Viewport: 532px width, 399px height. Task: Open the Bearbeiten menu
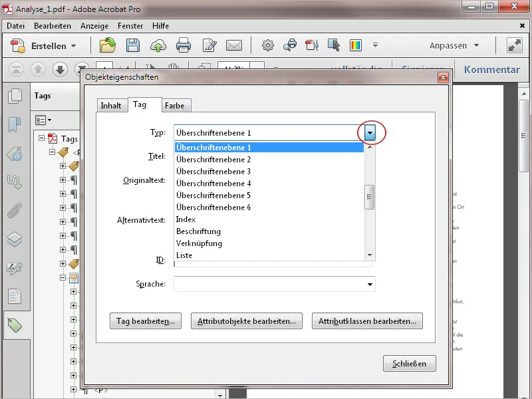click(53, 26)
